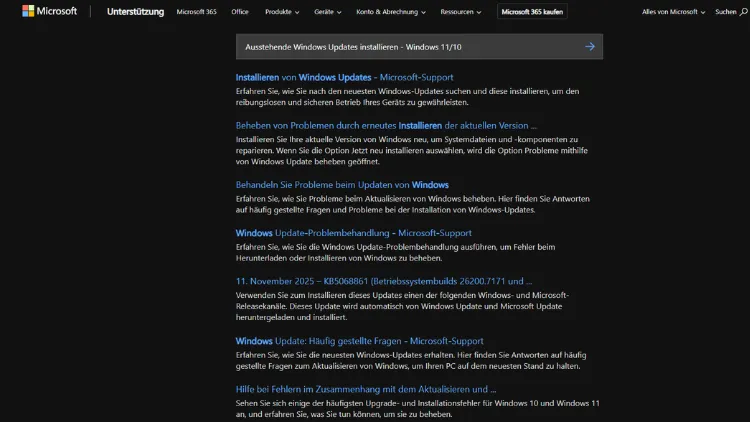Screen dimensions: 750x422
Task: Expand the Ressourcen dropdown
Action: click(461, 12)
